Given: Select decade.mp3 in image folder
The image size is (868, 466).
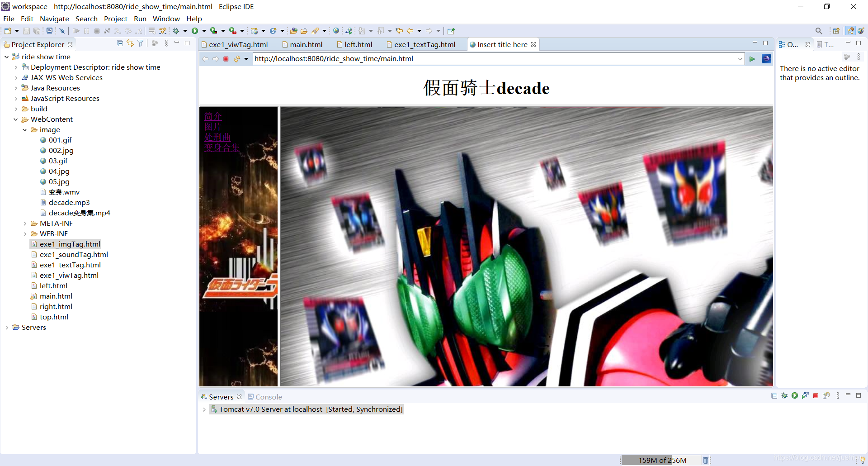Looking at the screenshot, I should point(69,203).
